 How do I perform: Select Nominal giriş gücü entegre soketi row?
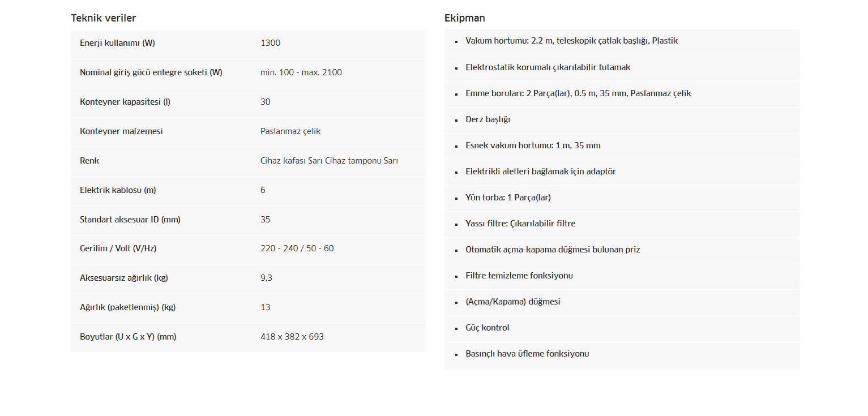249,73
